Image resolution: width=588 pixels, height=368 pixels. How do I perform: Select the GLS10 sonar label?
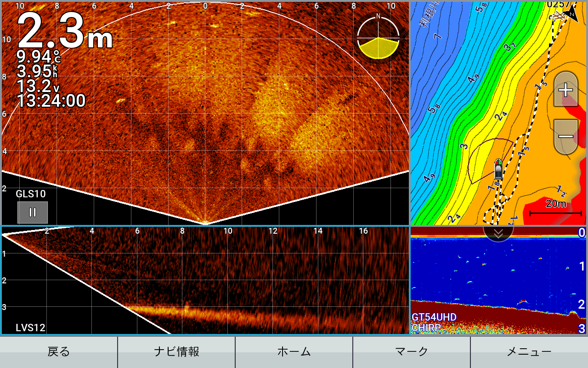click(x=31, y=194)
